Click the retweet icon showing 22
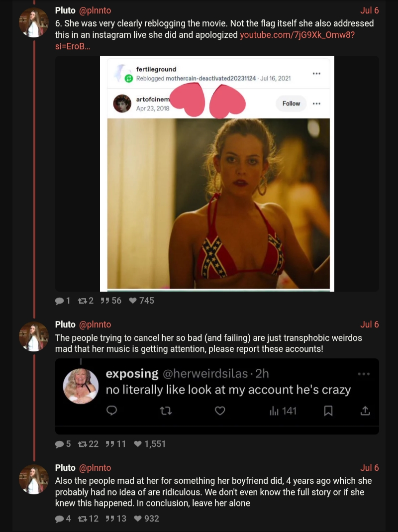398x532 pixels. point(82,444)
